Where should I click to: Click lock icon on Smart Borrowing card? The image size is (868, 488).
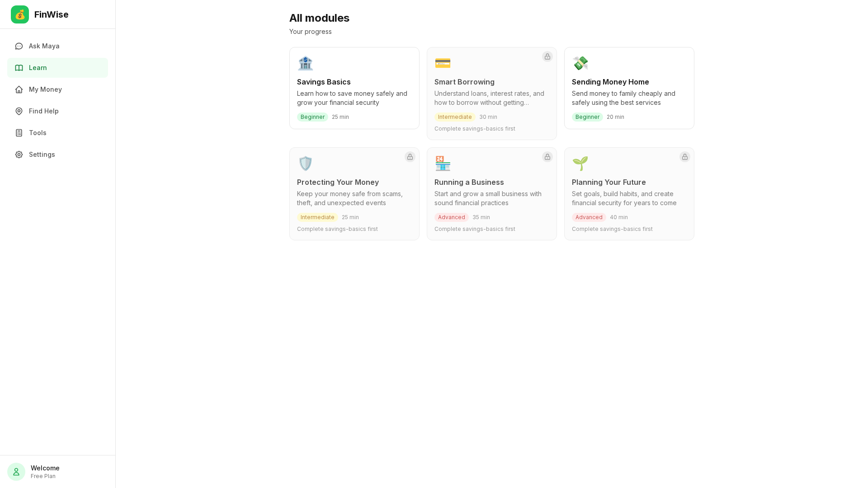(547, 56)
